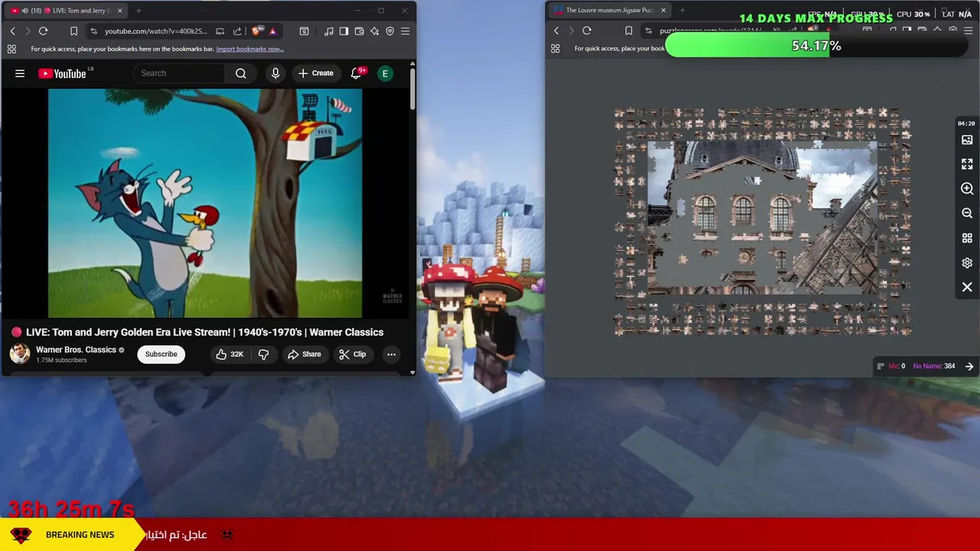Toggle the sidebar panel icon in YouTube window

coord(344,31)
